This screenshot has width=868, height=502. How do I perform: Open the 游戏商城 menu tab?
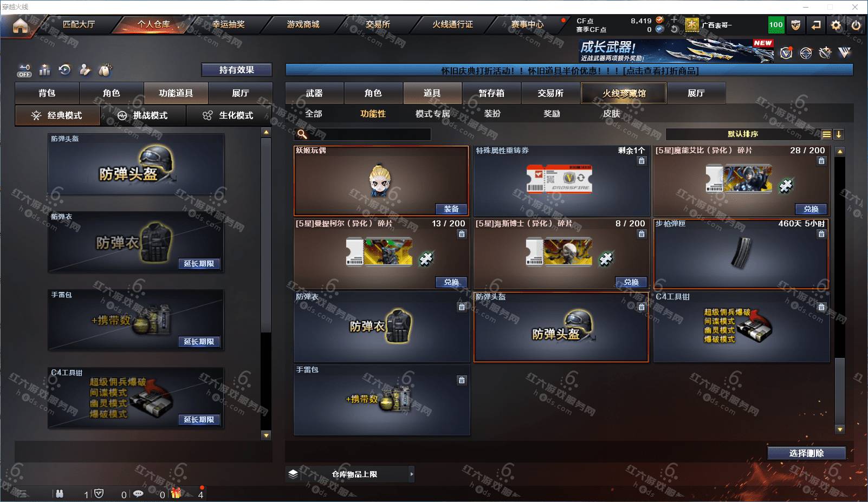pos(303,24)
